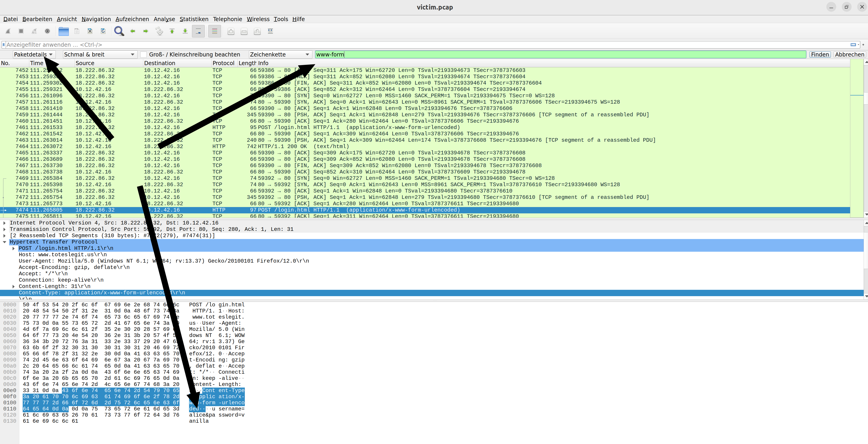Zoom in on packet text
Viewport: 868px width, 444px height.
point(231,31)
